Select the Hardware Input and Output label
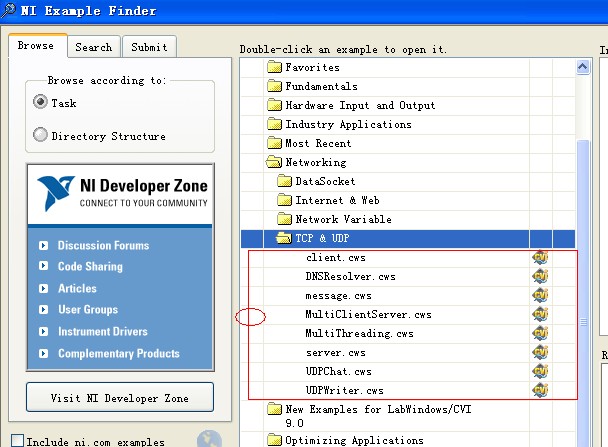This screenshot has height=447, width=608. 361,105
